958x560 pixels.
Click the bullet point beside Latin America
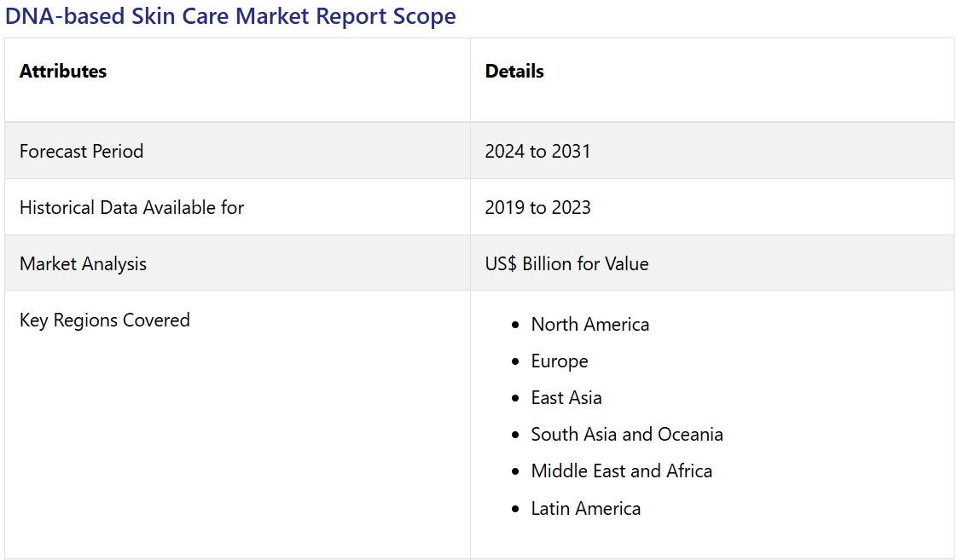(x=514, y=510)
